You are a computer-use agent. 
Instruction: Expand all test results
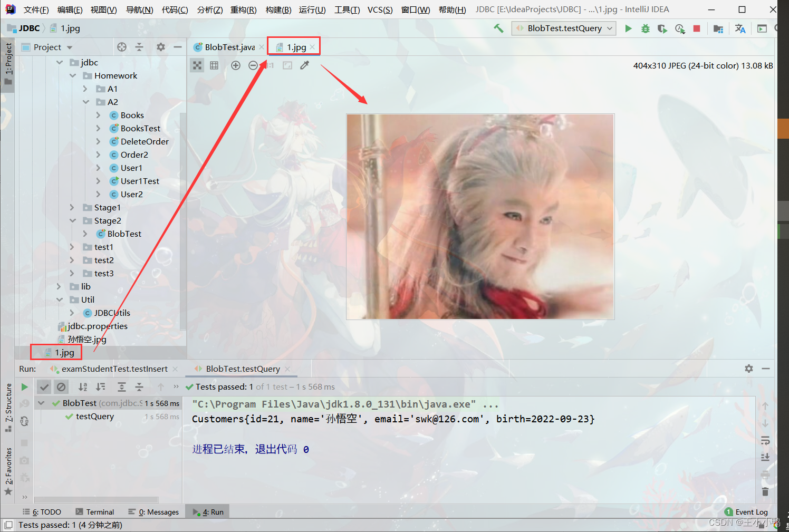tap(122, 387)
